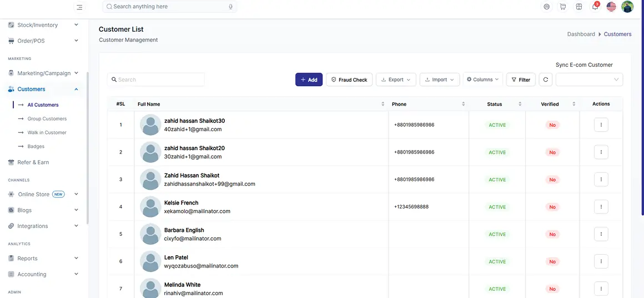Click the search magnifier icon in top bar
This screenshot has width=644, height=298.
[109, 7]
